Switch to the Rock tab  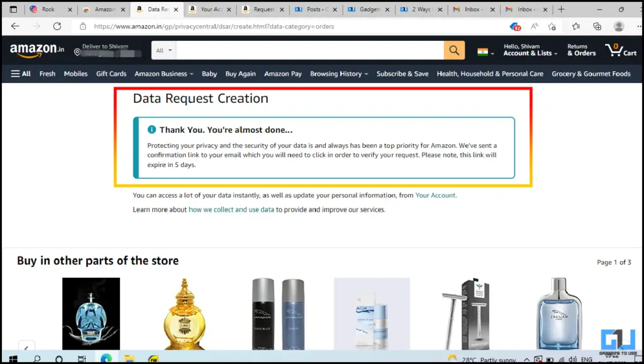pos(48,9)
